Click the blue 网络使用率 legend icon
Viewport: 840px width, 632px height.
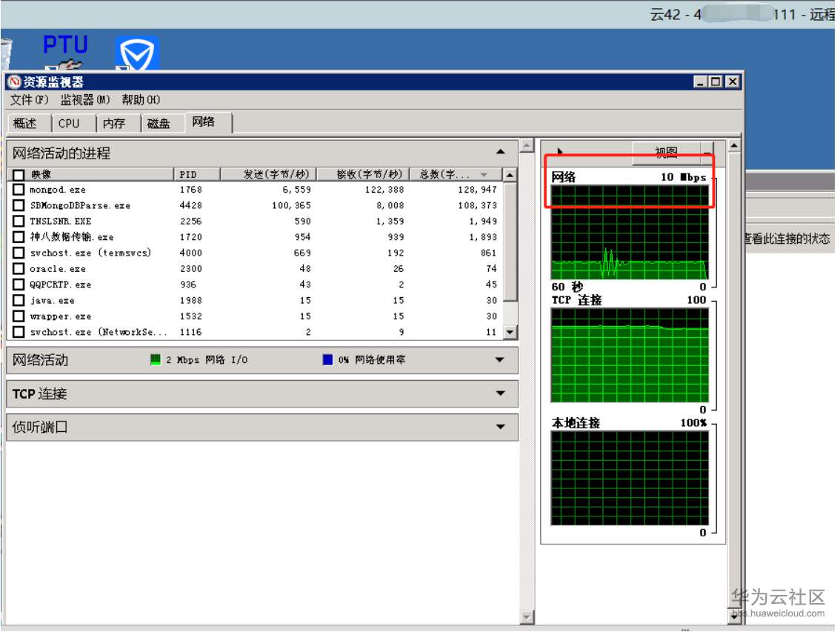pyautogui.click(x=326, y=359)
